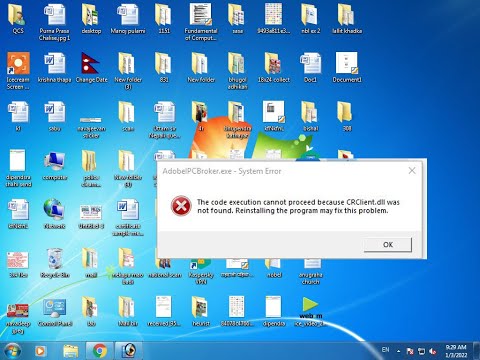Viewport: 480px width, 360px height.
Task: Select the krishna thapa Word document
Action: (54, 67)
